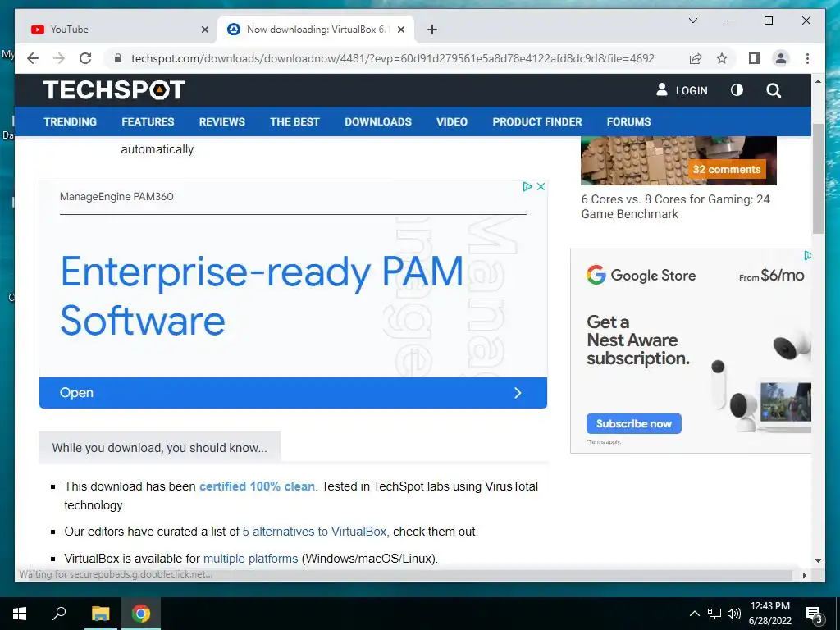Open the tab search chevron
Screen dimensions: 840x630
pyautogui.click(x=692, y=21)
